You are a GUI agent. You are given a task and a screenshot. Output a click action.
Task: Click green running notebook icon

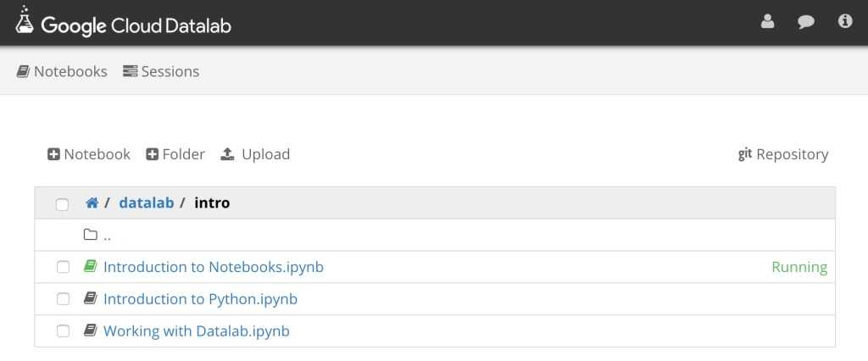click(x=91, y=267)
